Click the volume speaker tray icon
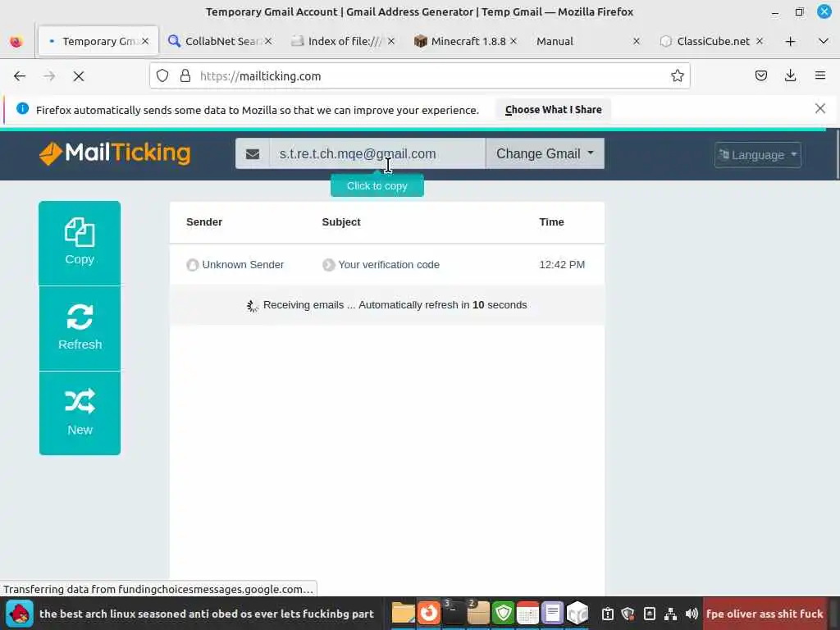 (x=692, y=614)
